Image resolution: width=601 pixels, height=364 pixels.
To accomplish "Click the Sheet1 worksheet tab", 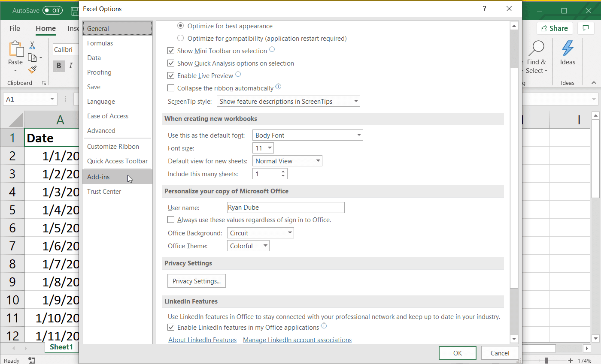I will click(x=61, y=347).
